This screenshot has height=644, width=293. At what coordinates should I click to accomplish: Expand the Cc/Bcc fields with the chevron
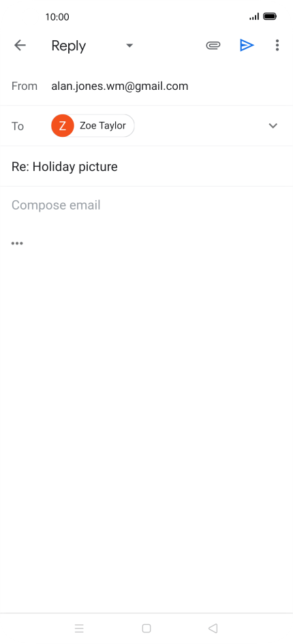coord(273,126)
